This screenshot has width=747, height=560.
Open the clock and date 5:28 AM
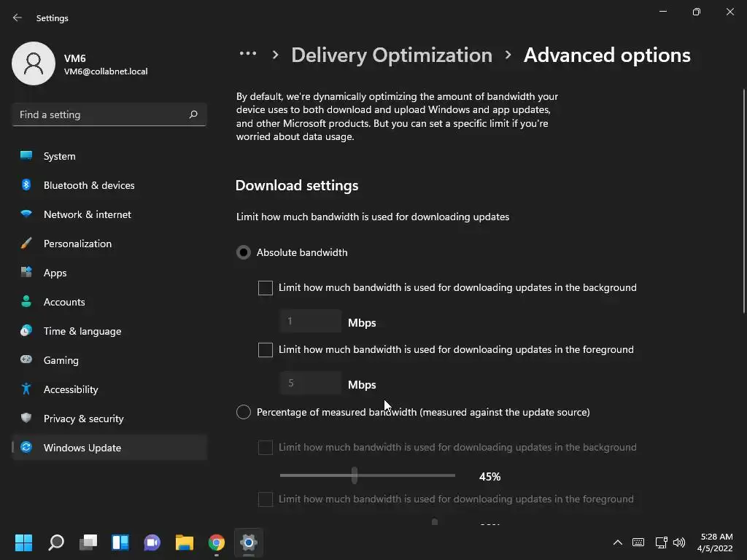pyautogui.click(x=715, y=542)
